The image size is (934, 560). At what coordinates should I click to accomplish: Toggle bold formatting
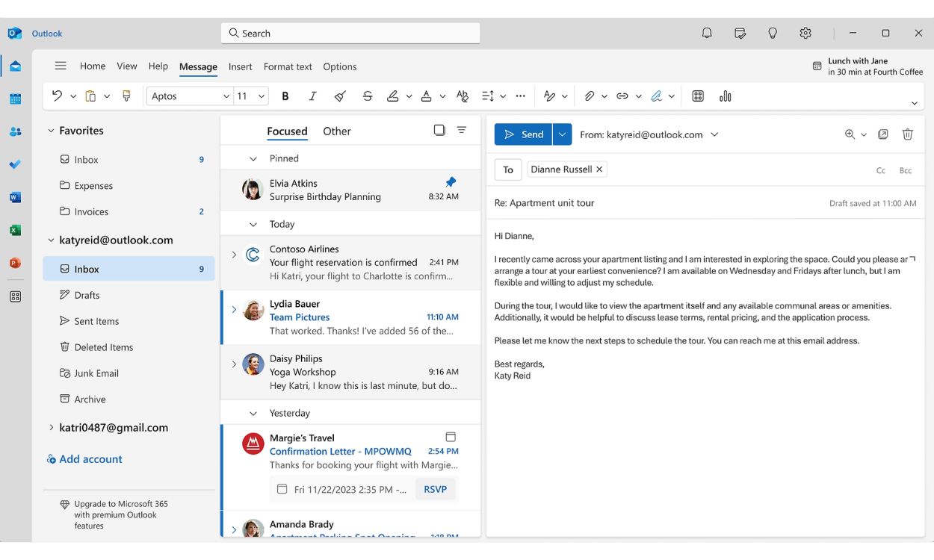(x=285, y=96)
